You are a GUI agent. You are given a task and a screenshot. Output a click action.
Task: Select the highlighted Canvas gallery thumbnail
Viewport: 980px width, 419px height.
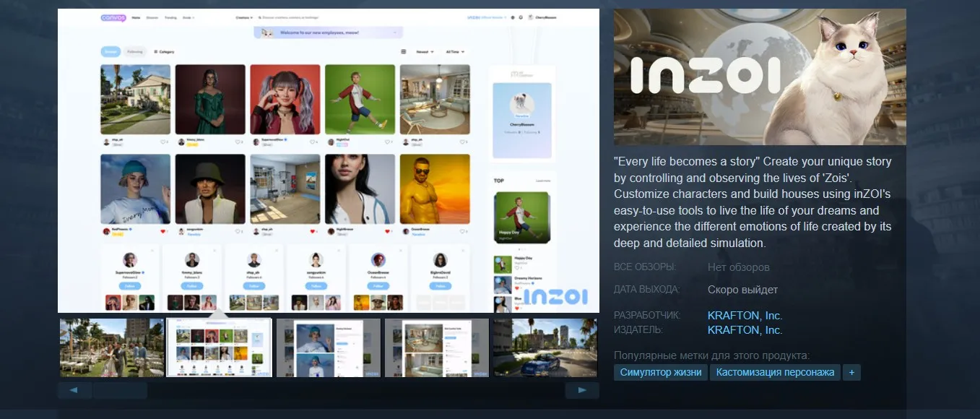(220, 347)
